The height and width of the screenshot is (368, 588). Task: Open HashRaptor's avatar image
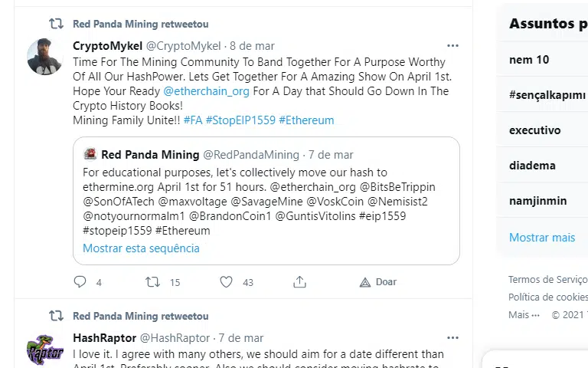pyautogui.click(x=44, y=349)
